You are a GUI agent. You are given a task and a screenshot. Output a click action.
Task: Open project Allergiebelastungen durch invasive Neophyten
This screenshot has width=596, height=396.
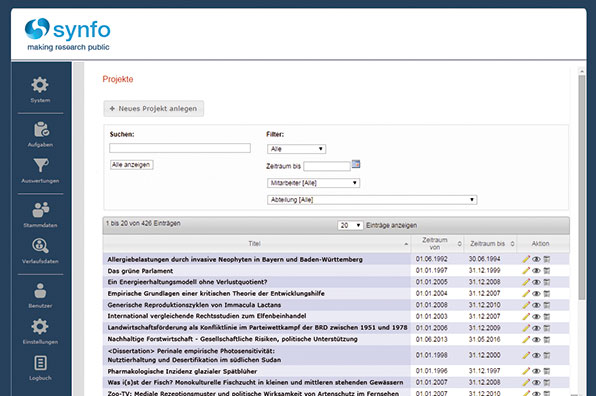pyautogui.click(x=235, y=260)
